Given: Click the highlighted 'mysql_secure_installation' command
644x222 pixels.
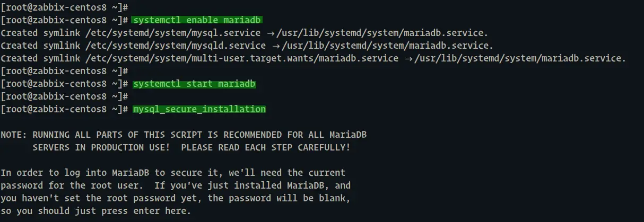Looking at the screenshot, I should [199, 109].
